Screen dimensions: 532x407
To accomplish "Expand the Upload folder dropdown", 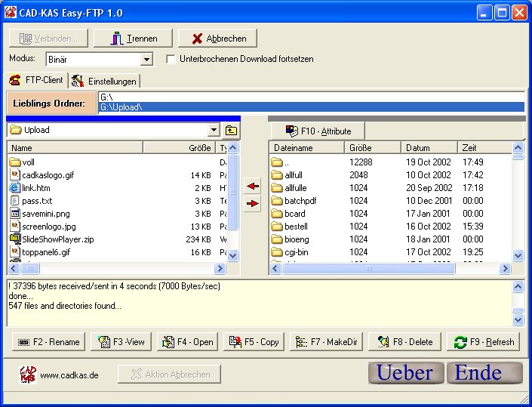I will (x=214, y=131).
